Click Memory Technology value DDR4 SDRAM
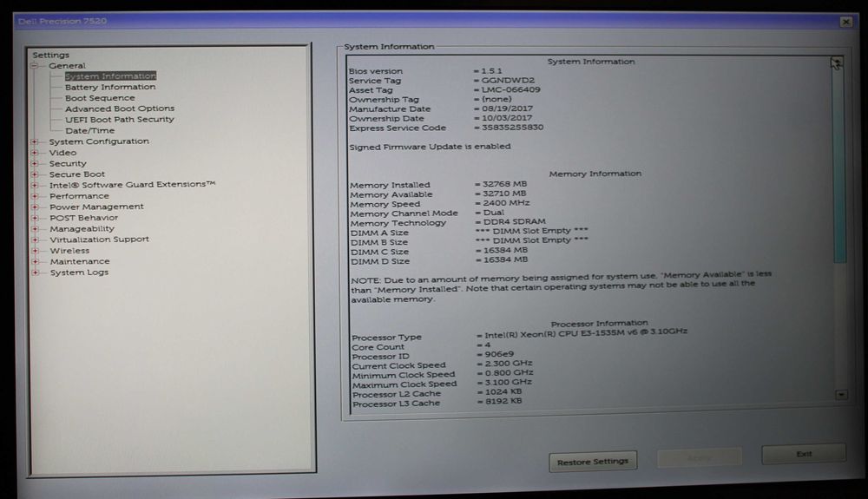Viewport: 868px width, 499px height. (514, 221)
